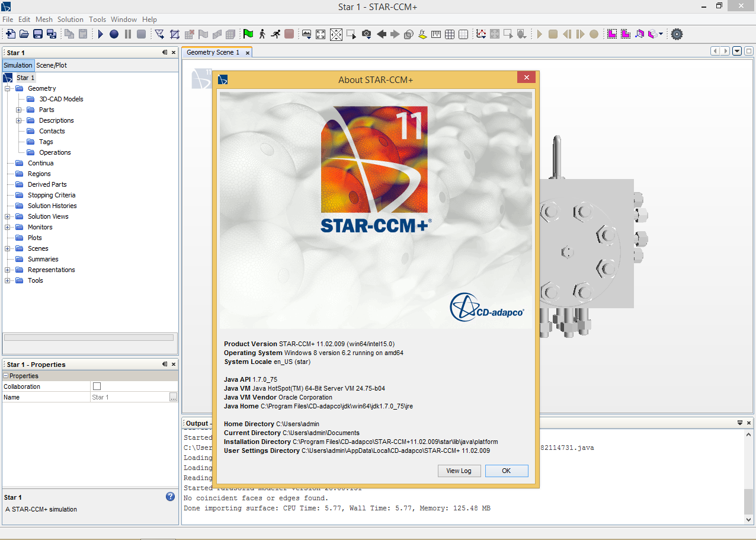
Task: Close the Geometry Scene 1 tab
Action: click(x=248, y=53)
